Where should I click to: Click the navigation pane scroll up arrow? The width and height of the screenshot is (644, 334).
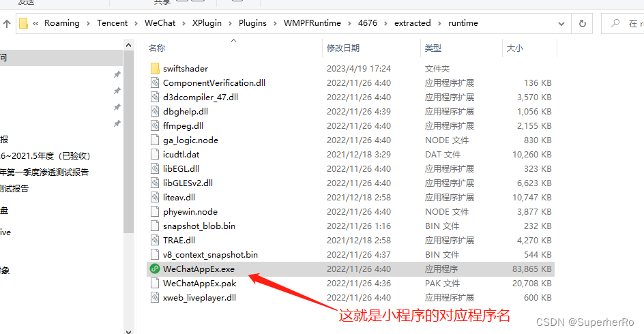coord(128,45)
